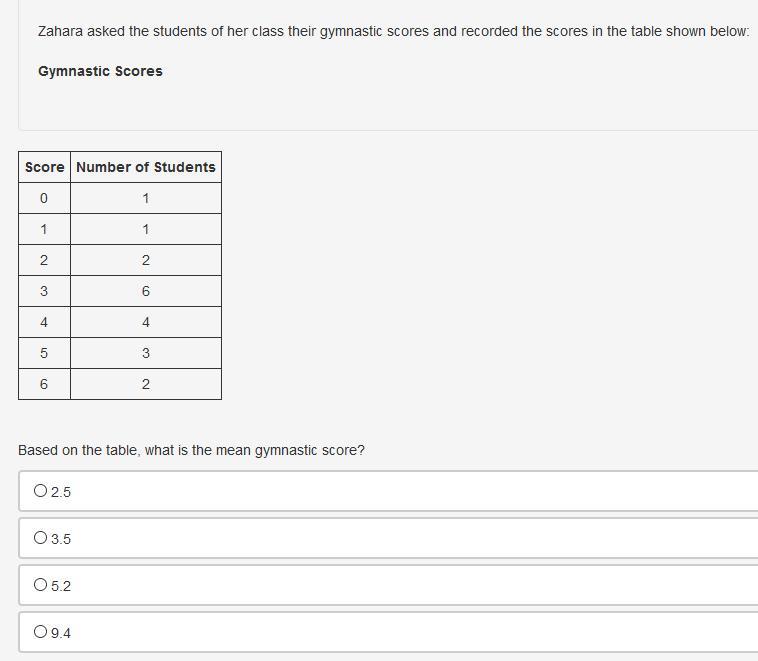Select the student count of 3 for score 5
The width and height of the screenshot is (758, 661).
(x=146, y=353)
